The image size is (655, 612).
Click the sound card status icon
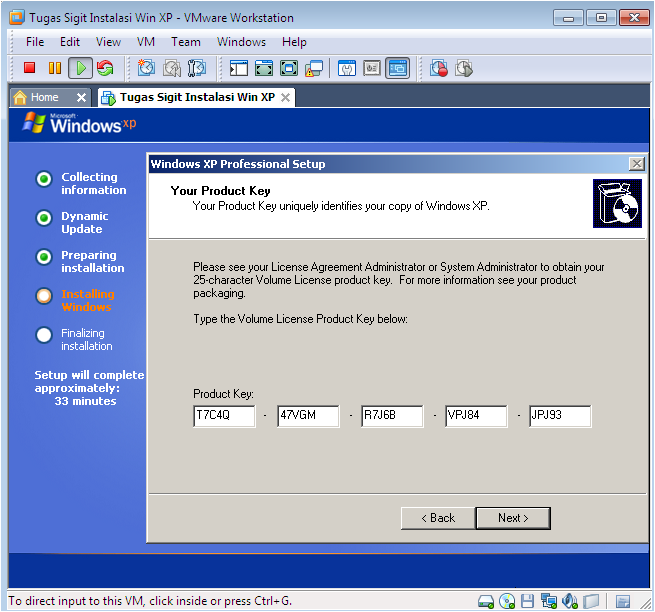point(569,601)
